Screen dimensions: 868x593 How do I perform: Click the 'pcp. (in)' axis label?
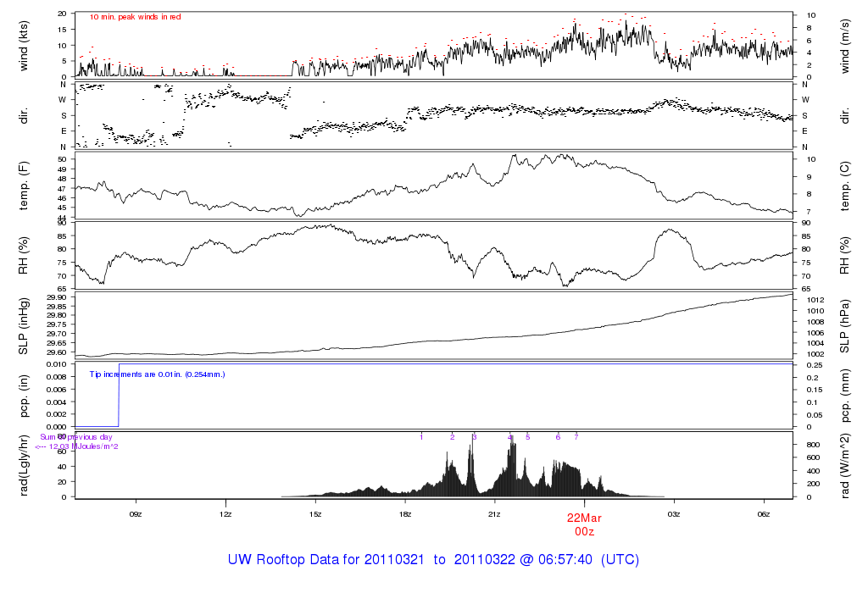[x=23, y=396]
